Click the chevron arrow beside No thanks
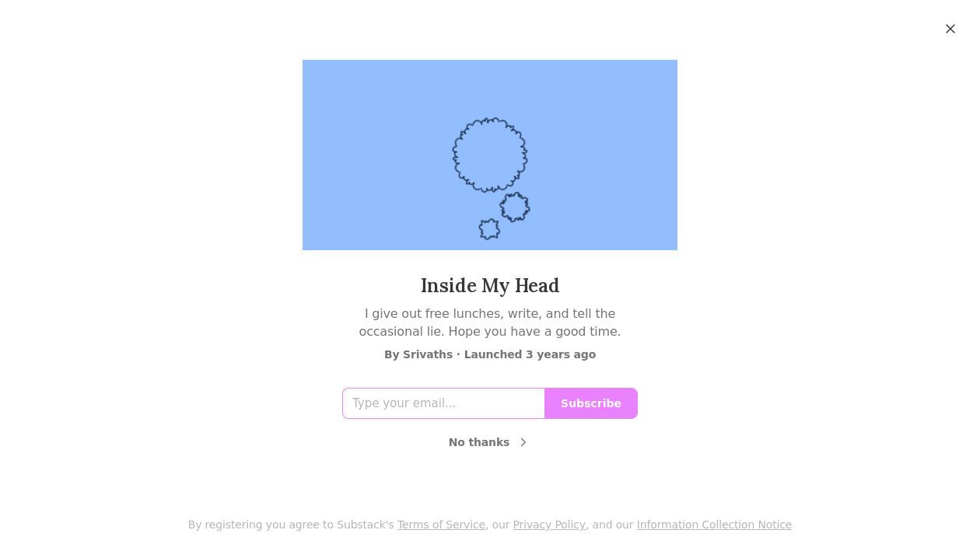This screenshot has width=980, height=544. click(523, 442)
